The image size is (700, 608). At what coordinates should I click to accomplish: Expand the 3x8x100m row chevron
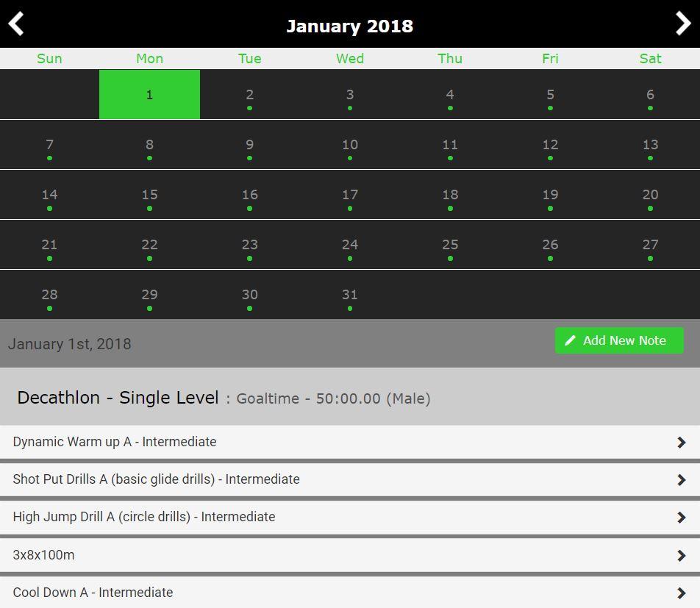[x=681, y=555]
